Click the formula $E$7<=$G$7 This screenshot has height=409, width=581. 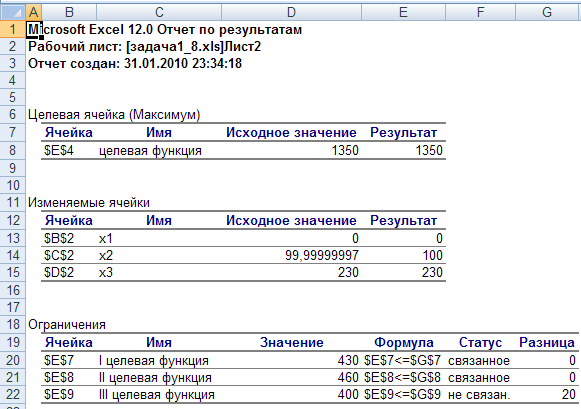402,360
